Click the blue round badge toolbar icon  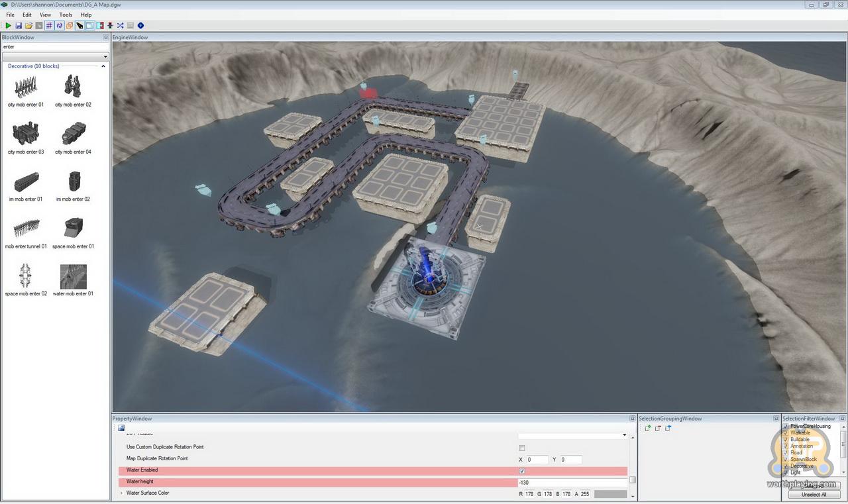pos(140,26)
